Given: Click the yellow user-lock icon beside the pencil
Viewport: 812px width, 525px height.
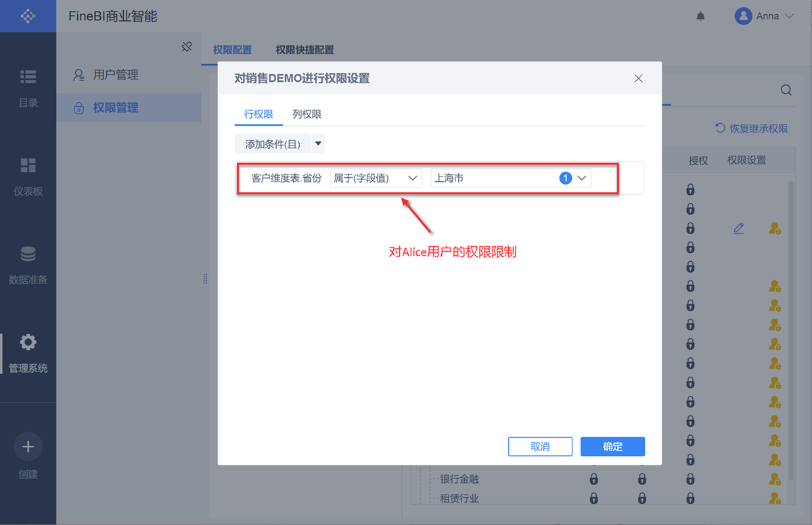Looking at the screenshot, I should click(775, 229).
